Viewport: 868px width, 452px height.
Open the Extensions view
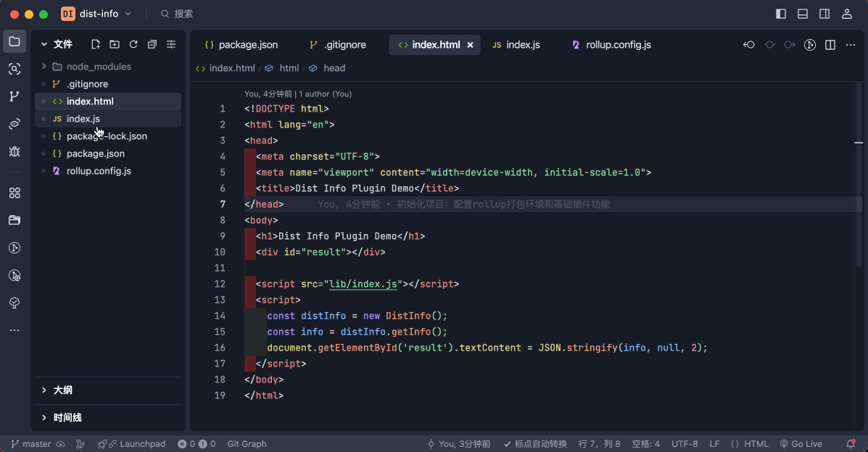[x=15, y=193]
